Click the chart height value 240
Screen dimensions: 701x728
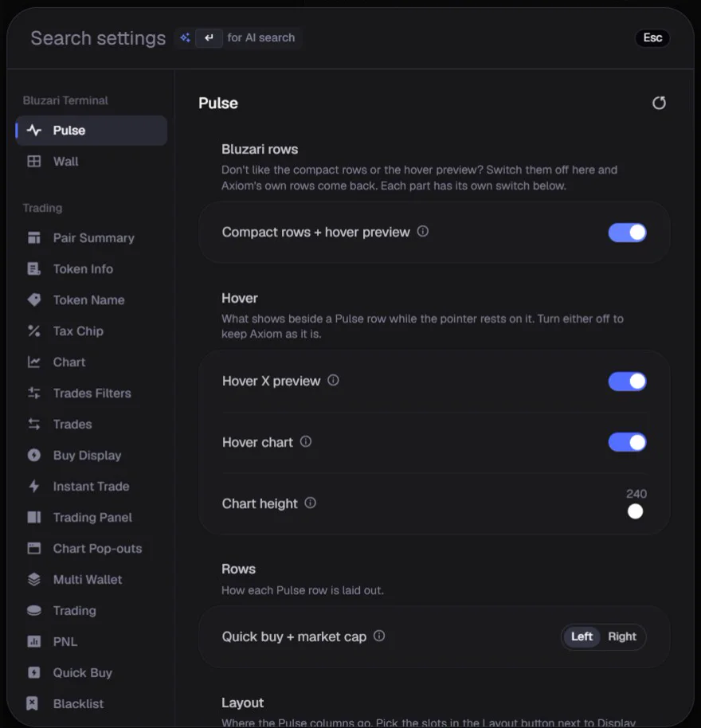coord(636,494)
